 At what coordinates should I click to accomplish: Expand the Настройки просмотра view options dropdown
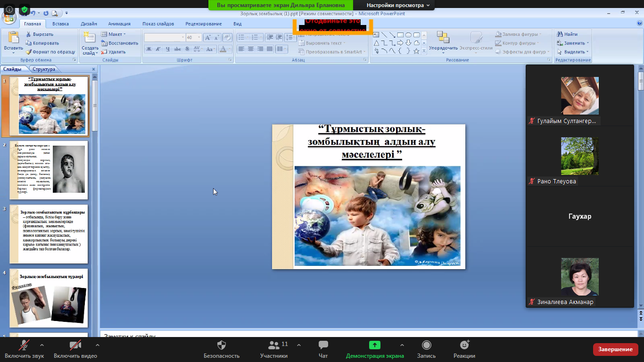(x=398, y=5)
